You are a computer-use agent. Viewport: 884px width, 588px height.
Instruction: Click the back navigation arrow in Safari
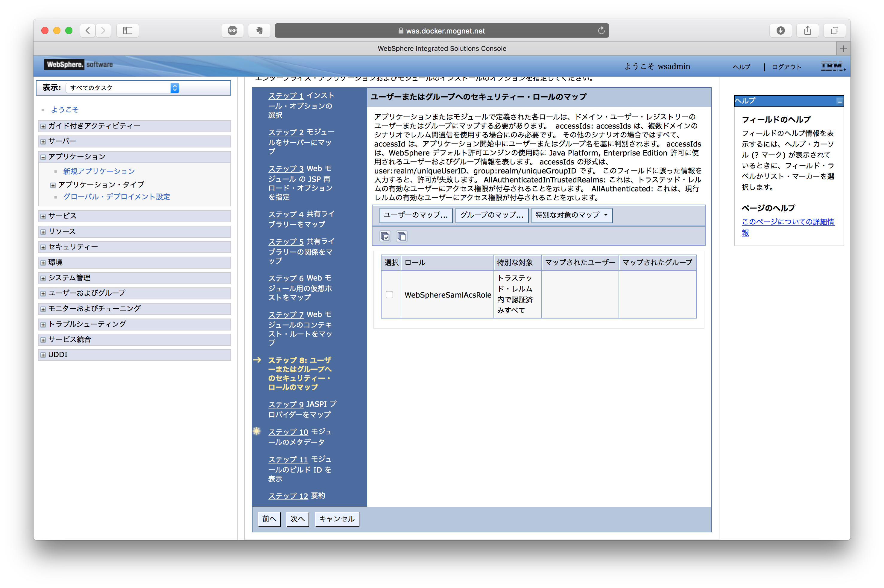point(87,31)
